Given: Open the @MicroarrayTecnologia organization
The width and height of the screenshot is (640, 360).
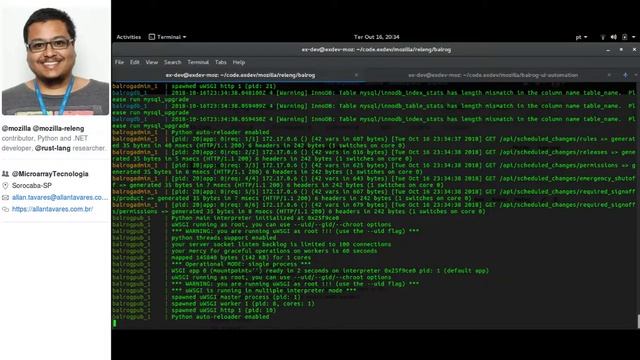Looking at the screenshot, I should (x=50, y=174).
